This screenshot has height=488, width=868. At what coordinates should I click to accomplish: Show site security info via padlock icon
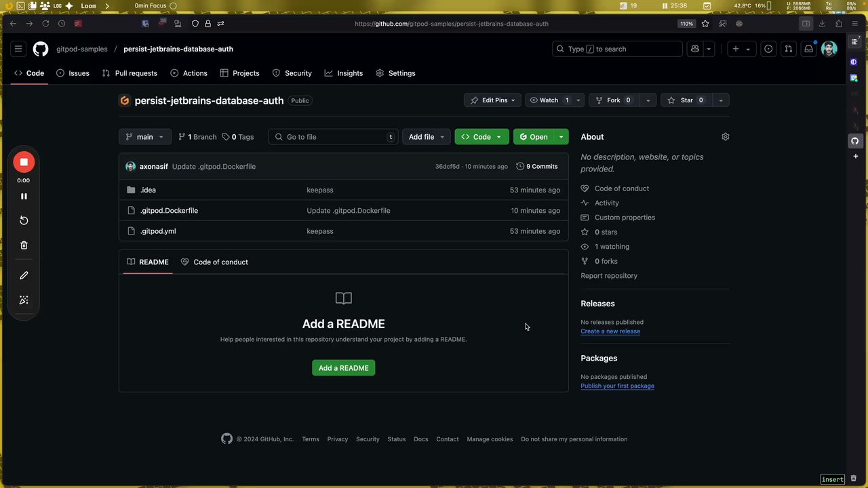point(208,24)
